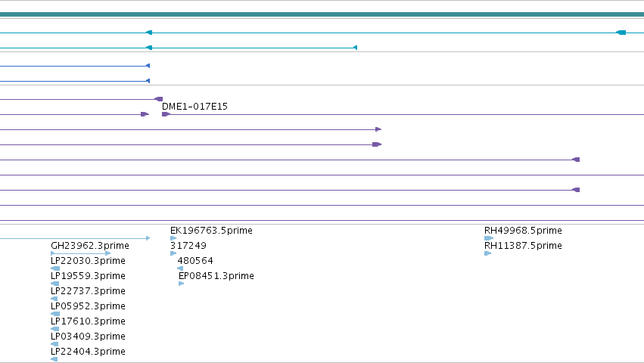Click the LP19559.3prime label

pos(88,276)
